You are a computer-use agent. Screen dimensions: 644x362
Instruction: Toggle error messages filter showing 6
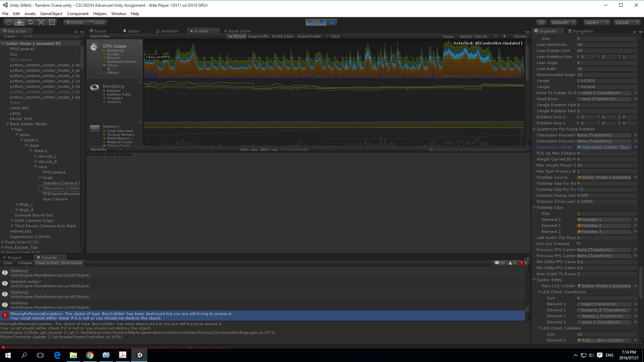[x=523, y=263]
